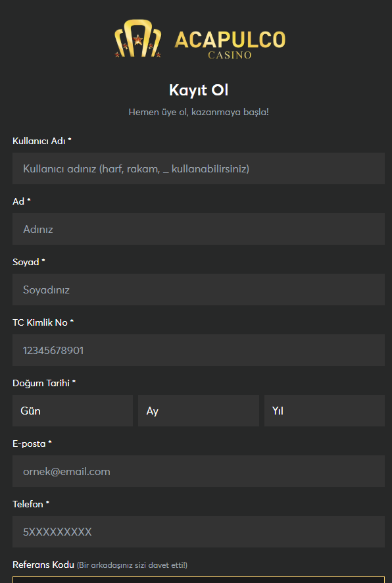Open the Ay birth month dropdown
The width and height of the screenshot is (392, 583).
(199, 411)
